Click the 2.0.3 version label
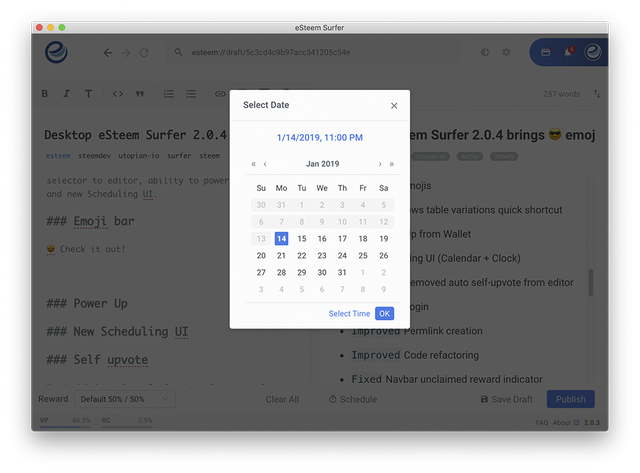The height and width of the screenshot is (473, 640). pyautogui.click(x=591, y=422)
